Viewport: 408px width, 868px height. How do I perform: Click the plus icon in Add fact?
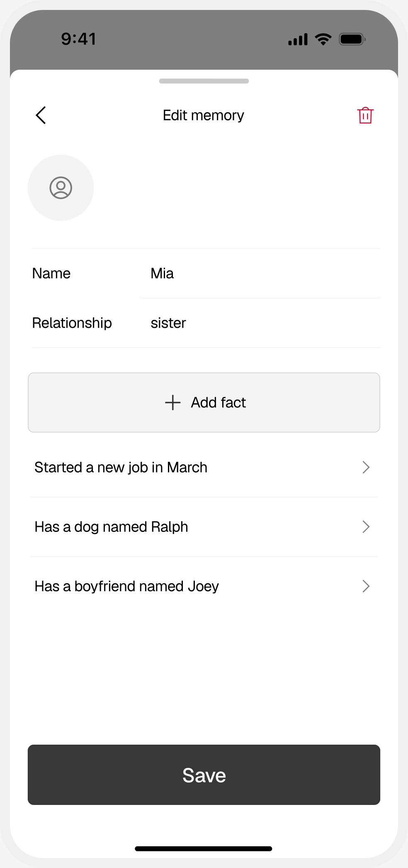172,402
